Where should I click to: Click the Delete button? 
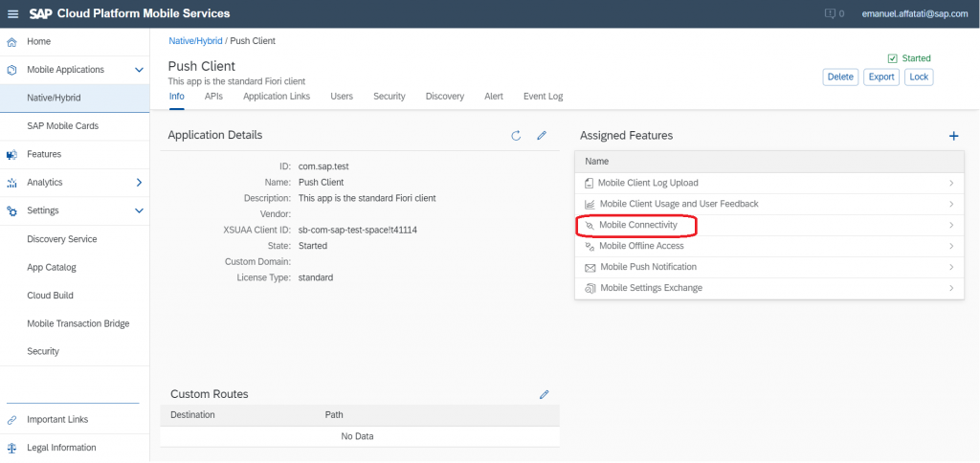pos(840,77)
